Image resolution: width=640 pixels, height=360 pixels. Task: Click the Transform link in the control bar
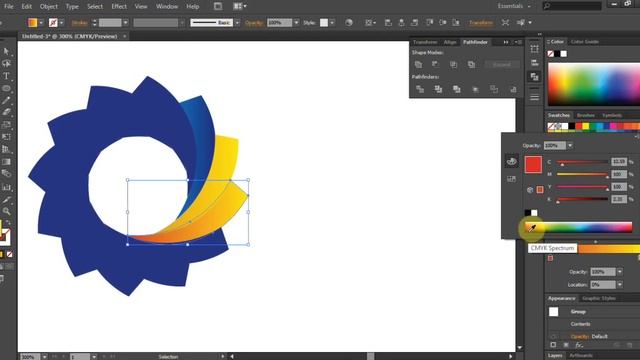click(x=481, y=23)
